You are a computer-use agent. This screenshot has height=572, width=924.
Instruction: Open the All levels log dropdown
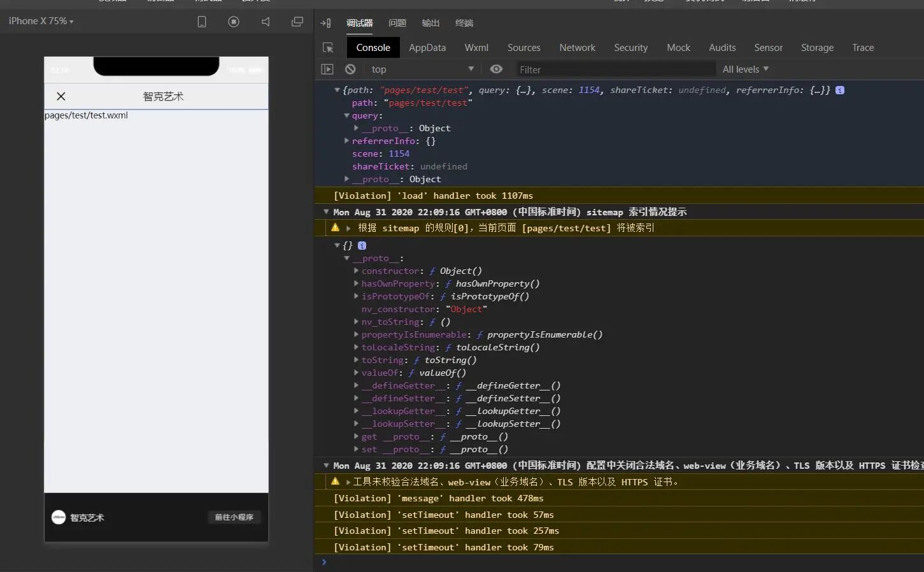pyautogui.click(x=745, y=69)
